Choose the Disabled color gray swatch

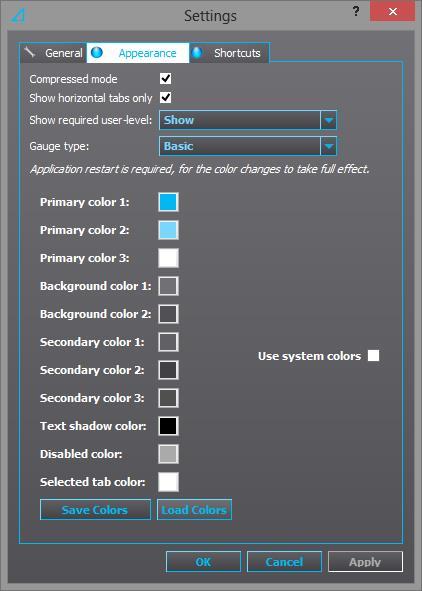(x=168, y=454)
